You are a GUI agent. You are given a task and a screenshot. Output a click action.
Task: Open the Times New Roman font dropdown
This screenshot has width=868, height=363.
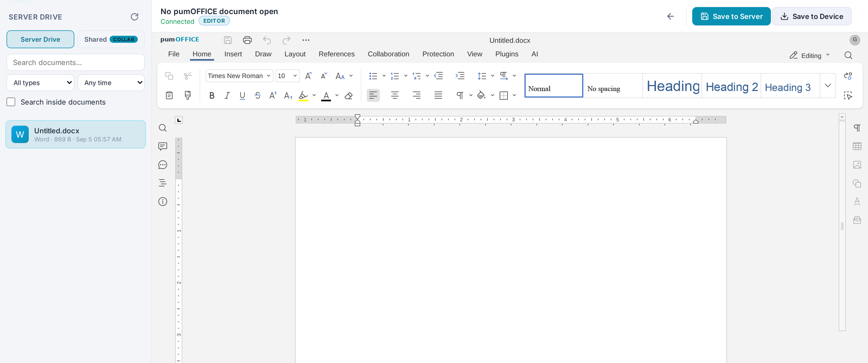click(x=239, y=76)
